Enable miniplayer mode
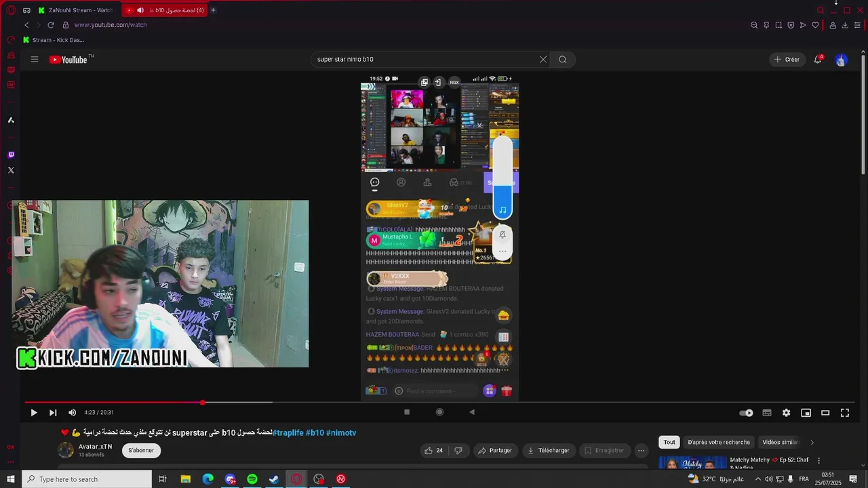Screen dimensions: 868x488 806,413
